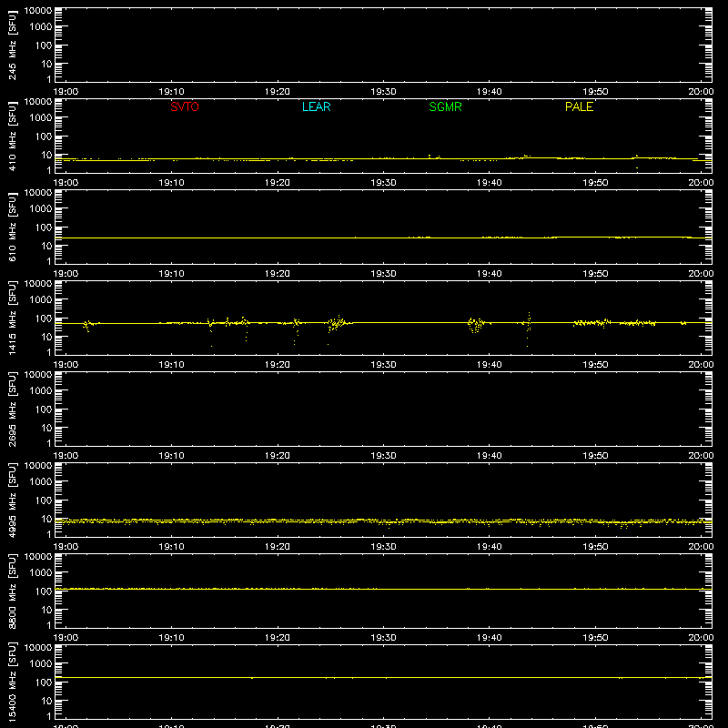Click 19:20 tick under the 410 MHz panel

[x=278, y=183]
